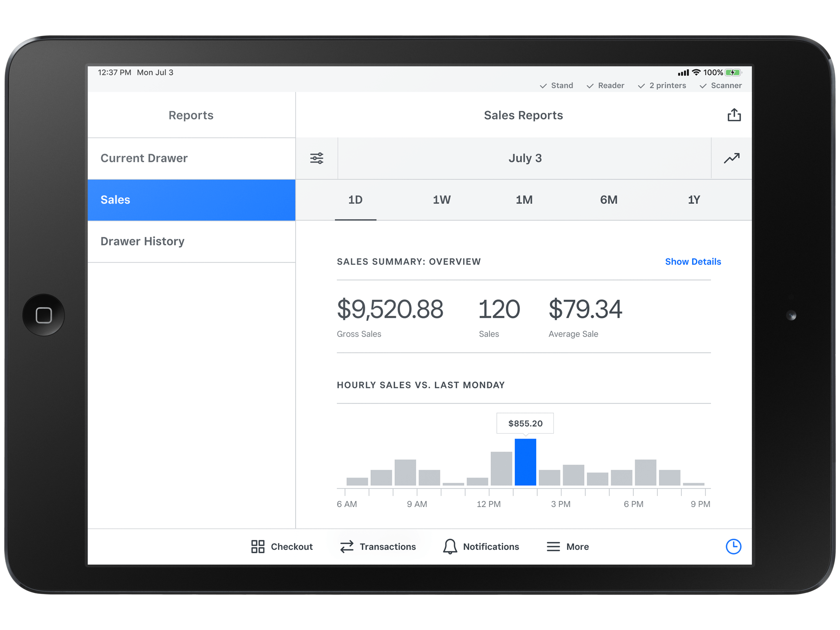Open the More hamburger menu
The height and width of the screenshot is (630, 840).
tap(553, 546)
